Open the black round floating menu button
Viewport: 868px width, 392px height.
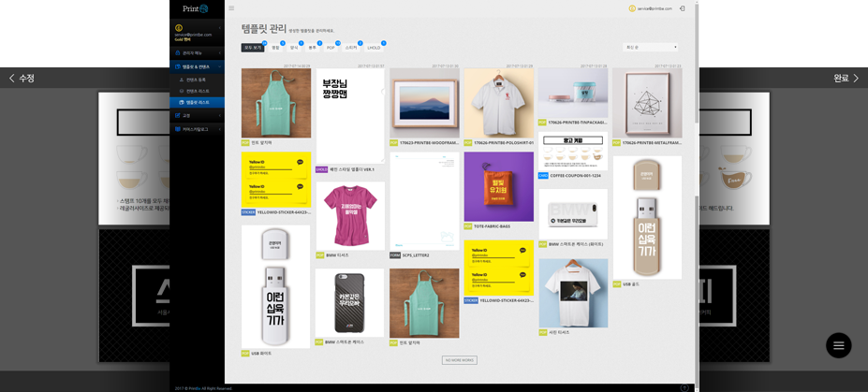click(x=839, y=345)
